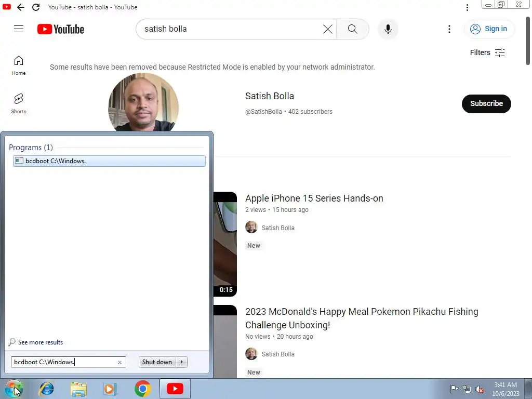Launch Google Chrome from the taskbar
This screenshot has height=399, width=532.
tap(142, 389)
